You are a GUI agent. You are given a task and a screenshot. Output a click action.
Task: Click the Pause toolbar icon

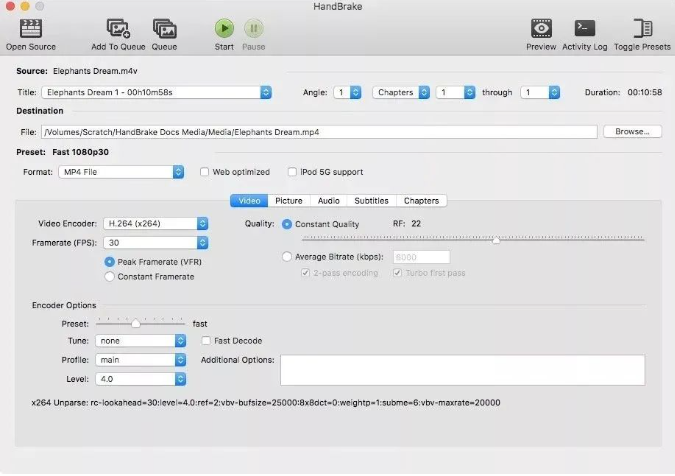click(254, 28)
